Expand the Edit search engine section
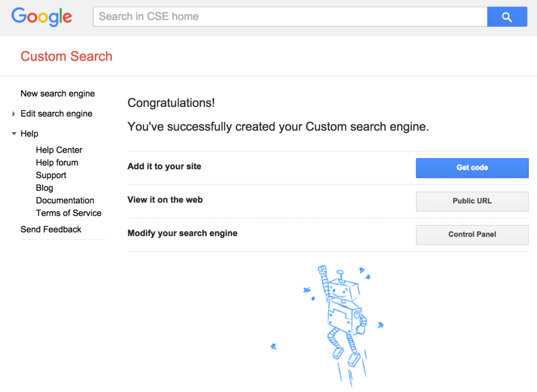This screenshot has width=537, height=392. point(13,113)
